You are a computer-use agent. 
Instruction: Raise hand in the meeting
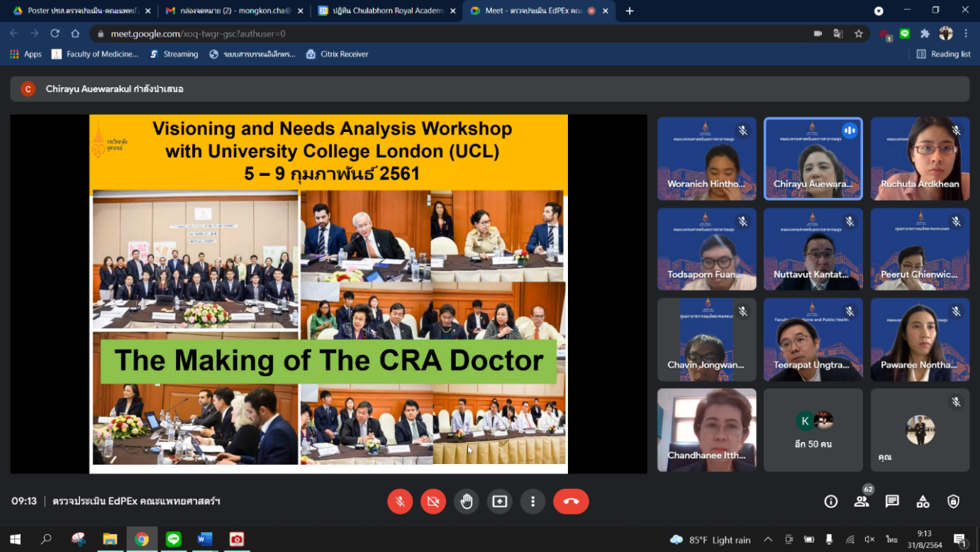tap(467, 502)
